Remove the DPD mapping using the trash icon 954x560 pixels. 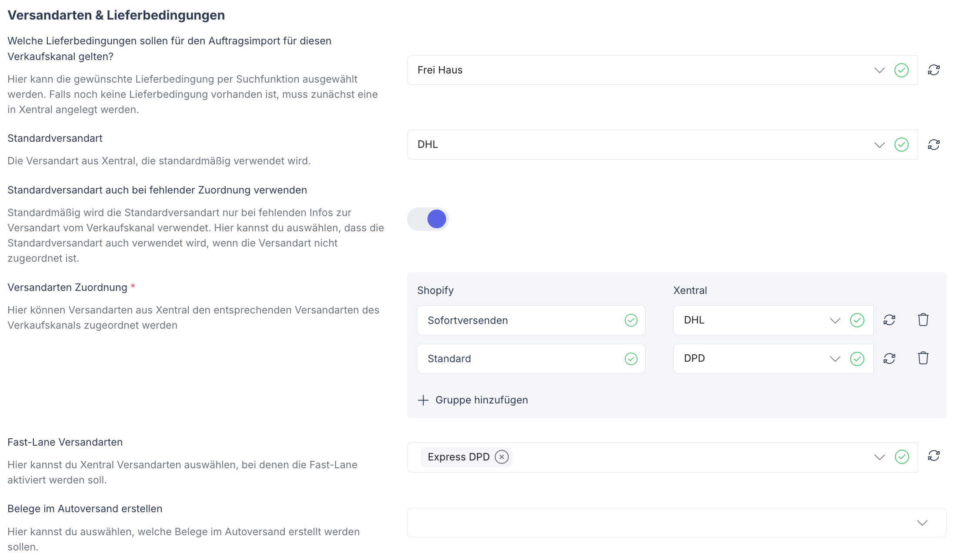(x=923, y=358)
